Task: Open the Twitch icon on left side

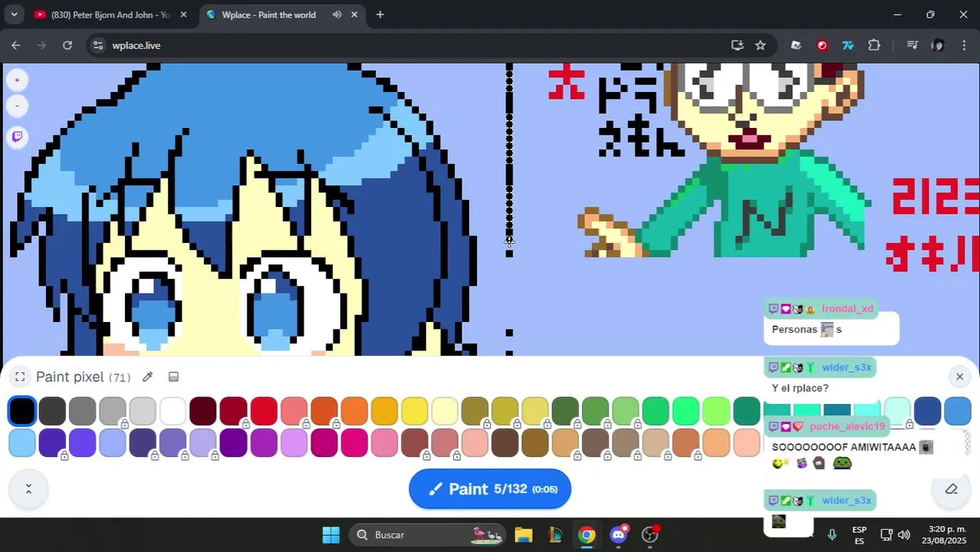Action: (17, 136)
